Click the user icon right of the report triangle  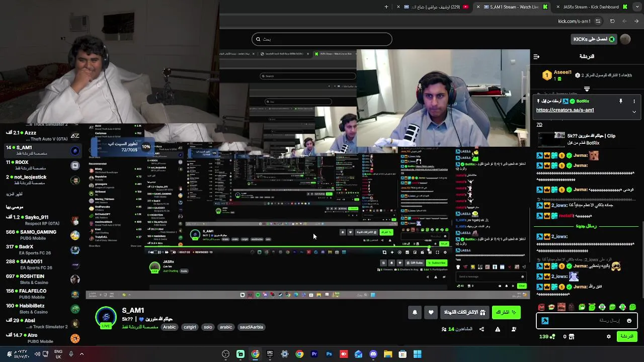(x=514, y=329)
